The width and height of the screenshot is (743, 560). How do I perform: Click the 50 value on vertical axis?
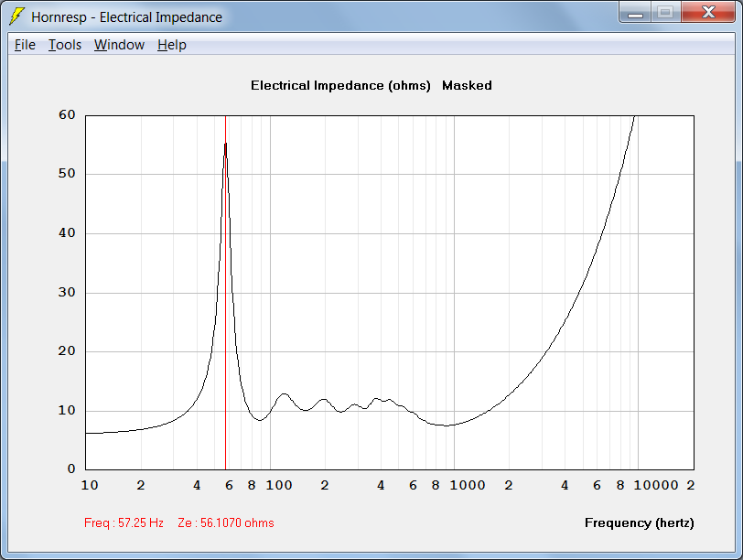67,174
